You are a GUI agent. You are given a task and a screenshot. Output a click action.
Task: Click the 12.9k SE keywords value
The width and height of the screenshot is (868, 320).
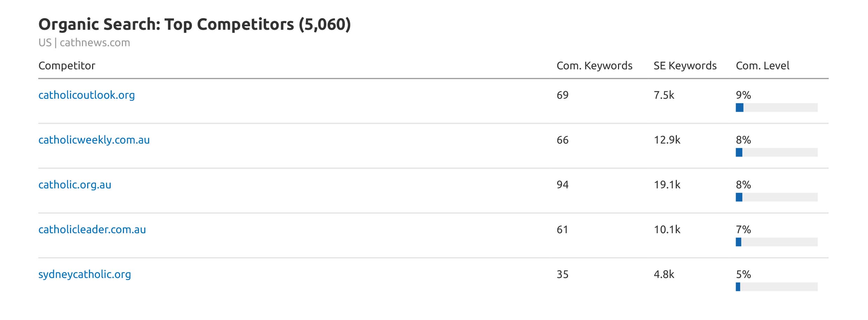[x=667, y=140]
